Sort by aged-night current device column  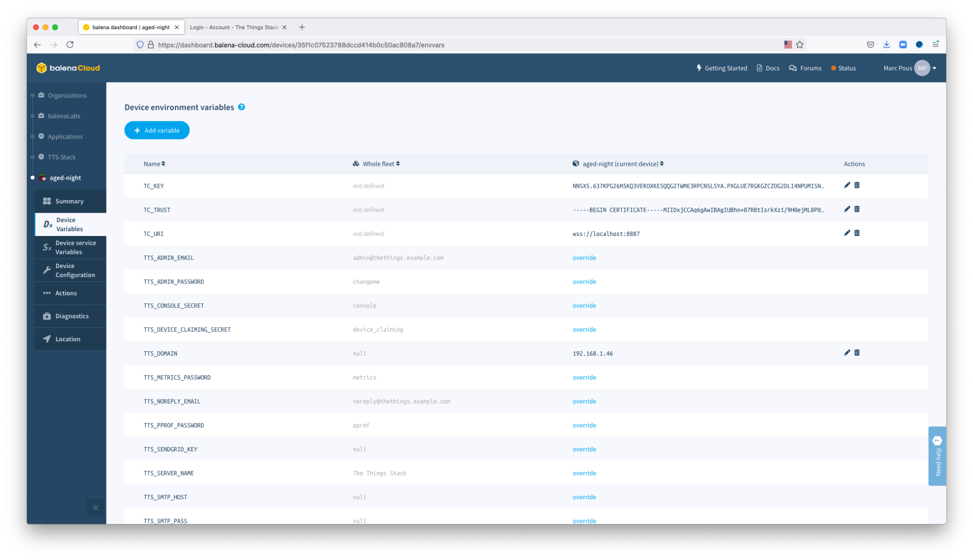tap(623, 164)
